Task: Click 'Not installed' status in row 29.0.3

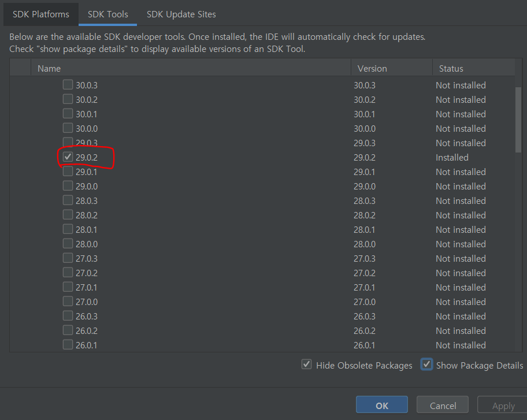Action: click(x=461, y=143)
